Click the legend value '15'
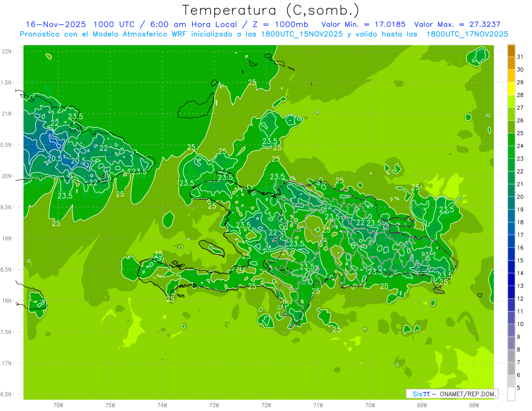Screen dimensions: 532x411 coord(520,261)
